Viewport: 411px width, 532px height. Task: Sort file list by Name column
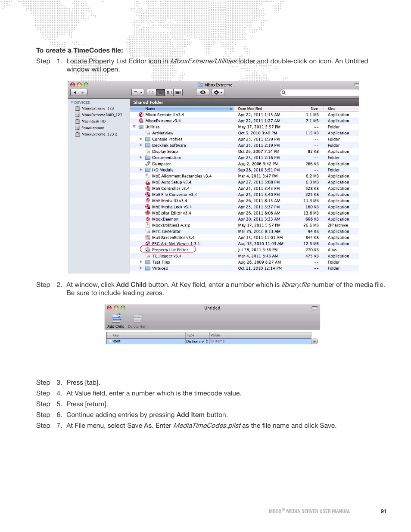point(181,109)
